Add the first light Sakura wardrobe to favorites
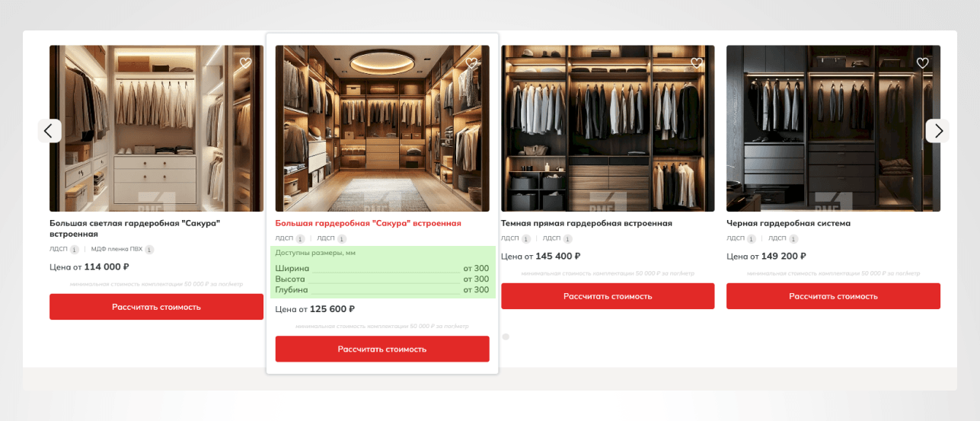 (x=245, y=63)
